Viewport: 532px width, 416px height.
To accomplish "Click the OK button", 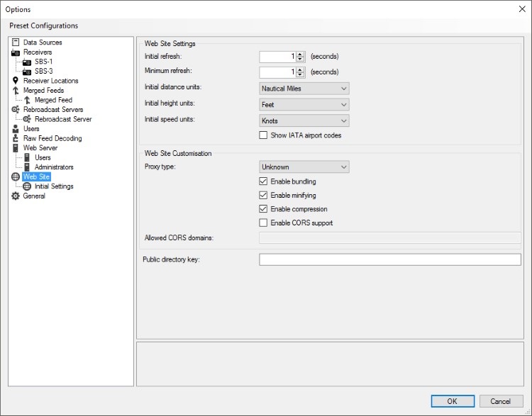I will point(453,401).
